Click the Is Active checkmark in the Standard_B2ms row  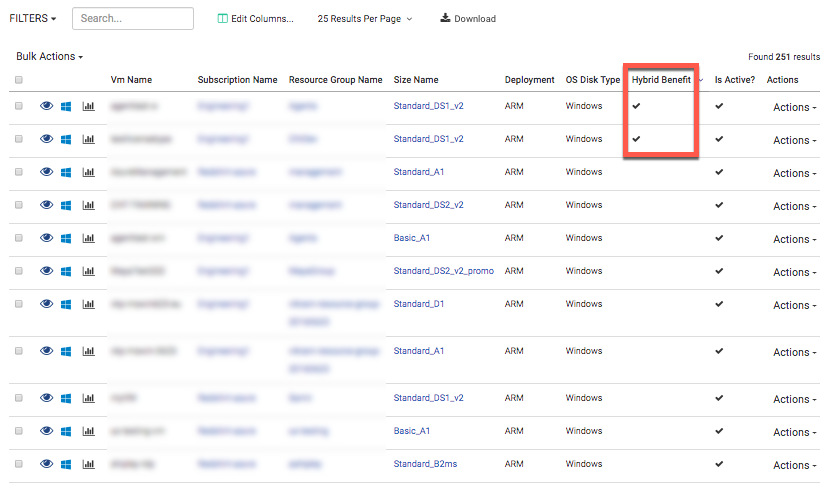pyautogui.click(x=719, y=464)
